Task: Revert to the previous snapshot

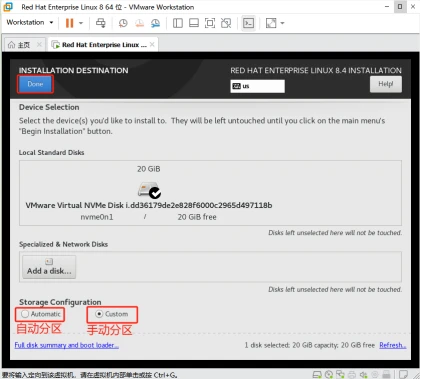Action: tap(139, 23)
